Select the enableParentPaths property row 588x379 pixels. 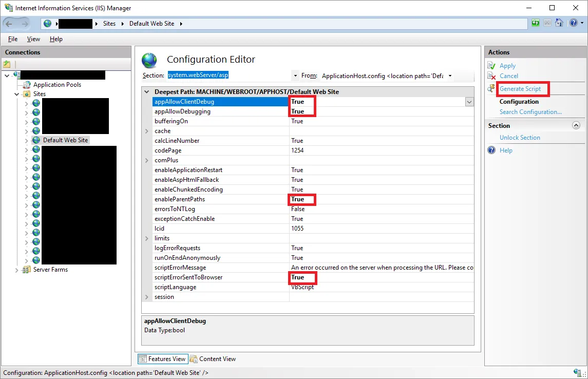coord(313,199)
